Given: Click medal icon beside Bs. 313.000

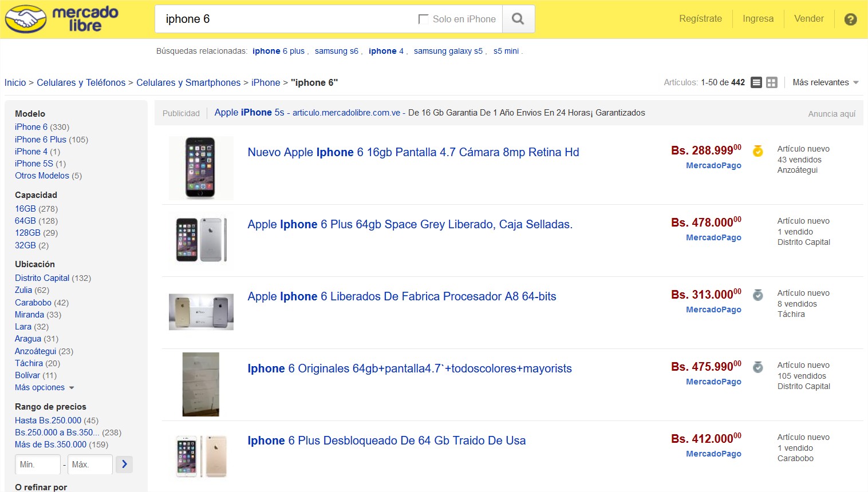Looking at the screenshot, I should pyautogui.click(x=757, y=295).
